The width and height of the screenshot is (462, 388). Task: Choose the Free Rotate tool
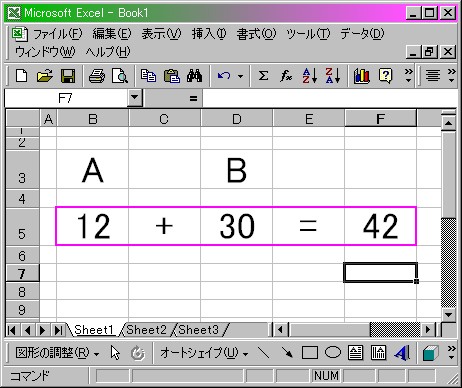click(138, 353)
